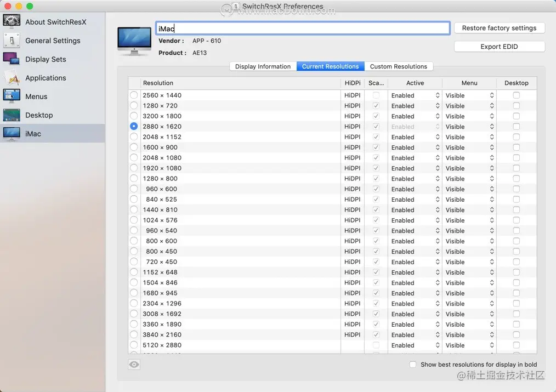Screen dimensions: 556x392
Task: Open Menu dropdown for 3840 × 2160
Action: coord(469,335)
